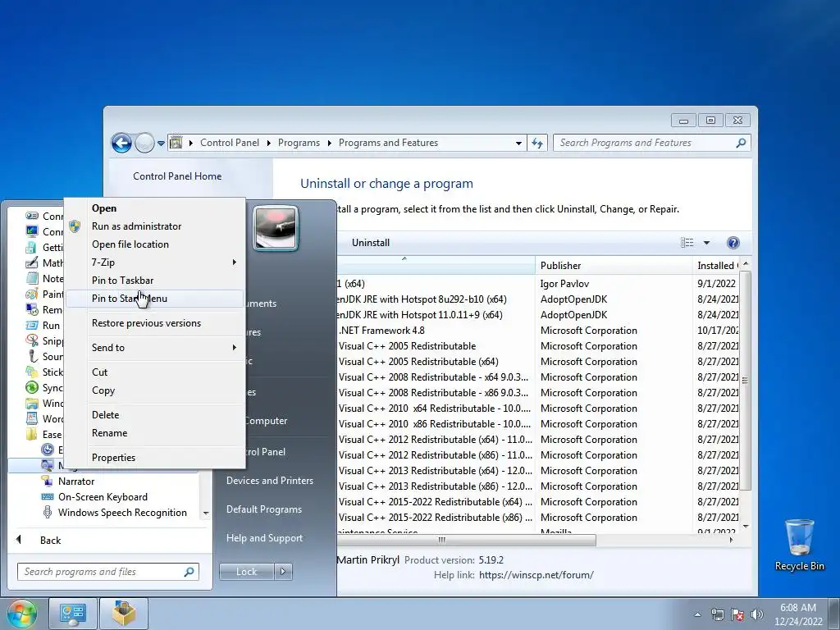840x630 pixels.
Task: Open Help and Support
Action: click(265, 538)
